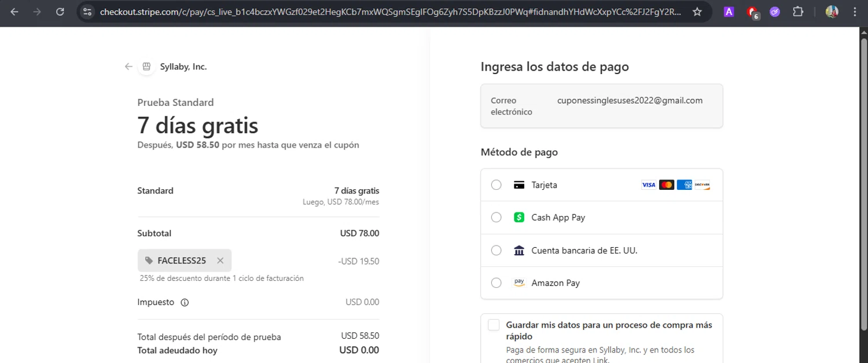
Task: Open the Chrome profile avatar
Action: click(832, 12)
